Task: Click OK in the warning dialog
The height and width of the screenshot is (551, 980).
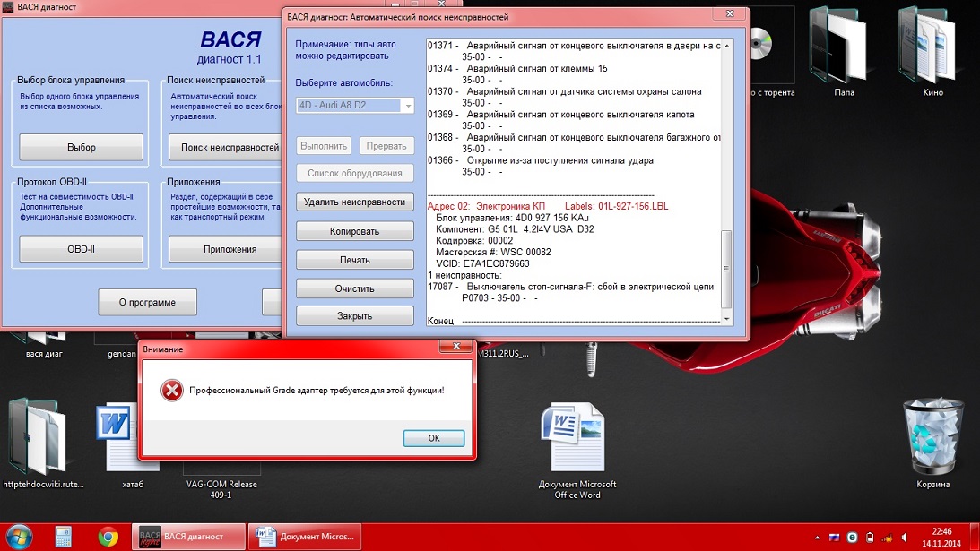Action: pos(433,438)
